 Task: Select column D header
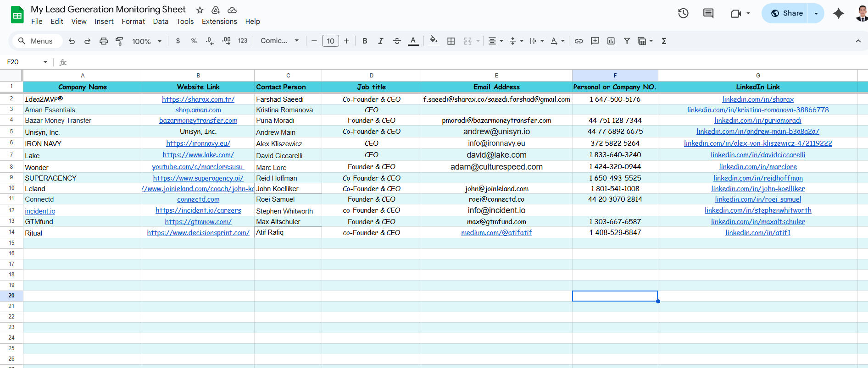click(371, 76)
